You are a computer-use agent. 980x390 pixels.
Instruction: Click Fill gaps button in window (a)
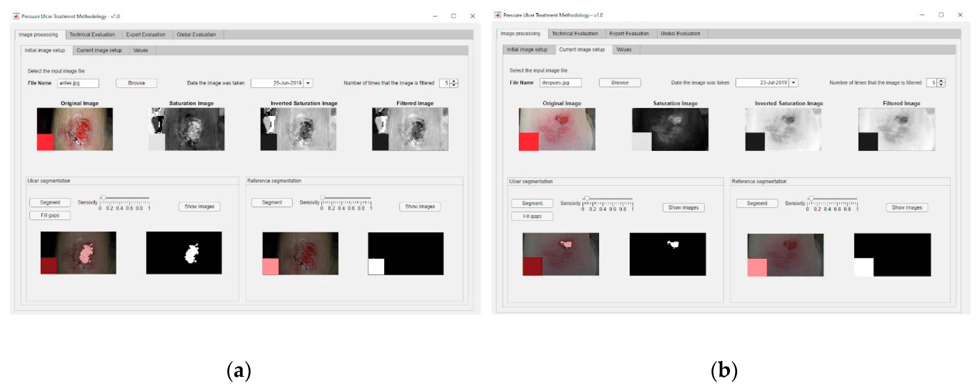coord(50,215)
